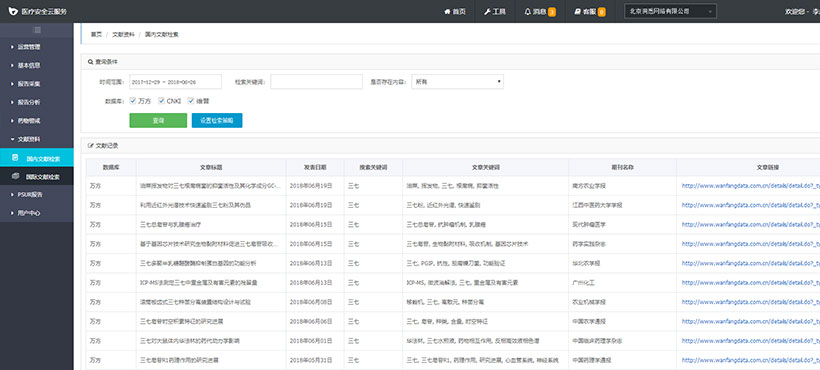Click the 发表日期 column header
820x370 pixels.
[315, 167]
